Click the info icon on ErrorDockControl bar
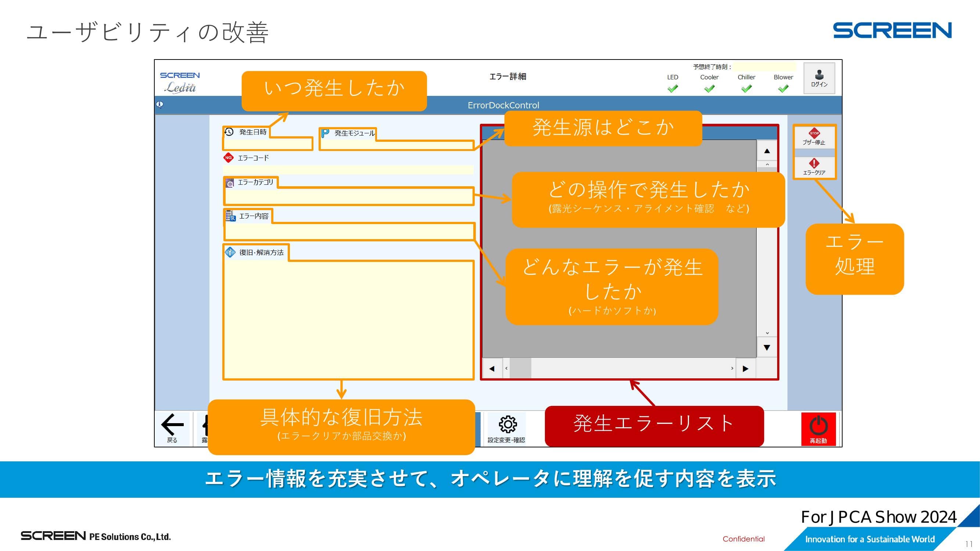The image size is (980, 551). click(160, 104)
